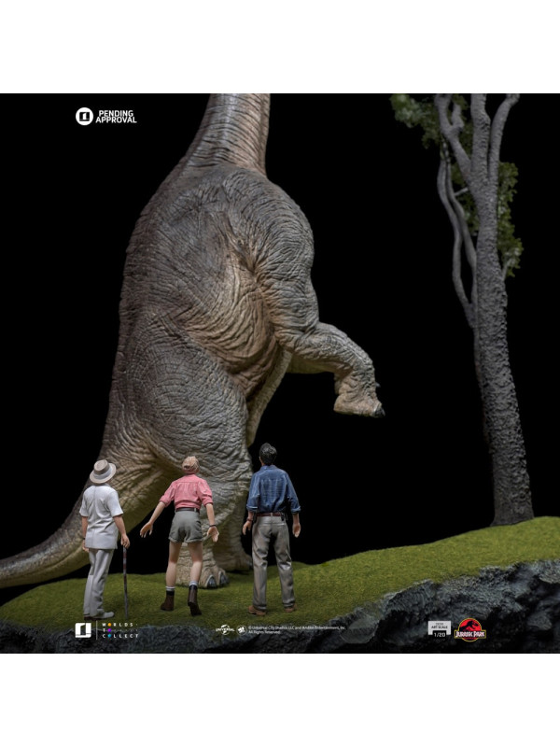Viewport: 560px width, 747px height.
Task: Click the Art Scale 1/20 badge
Action: (439, 629)
